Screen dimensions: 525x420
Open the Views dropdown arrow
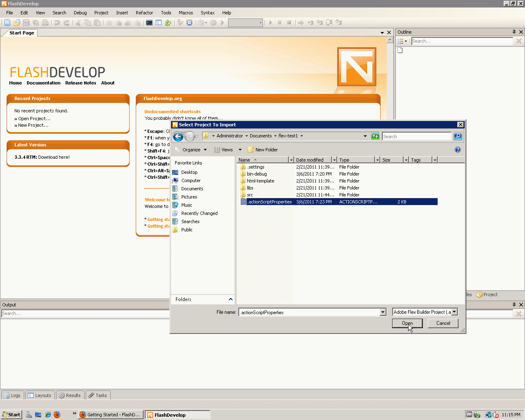coord(240,150)
